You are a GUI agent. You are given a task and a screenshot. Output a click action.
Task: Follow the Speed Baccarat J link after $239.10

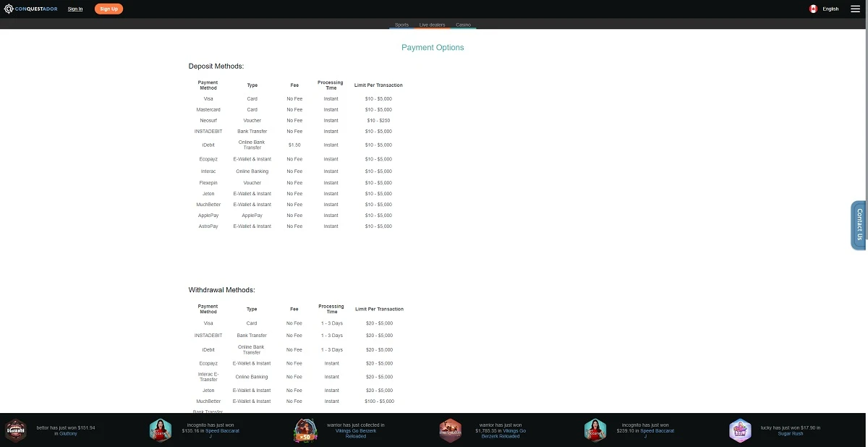[657, 433]
